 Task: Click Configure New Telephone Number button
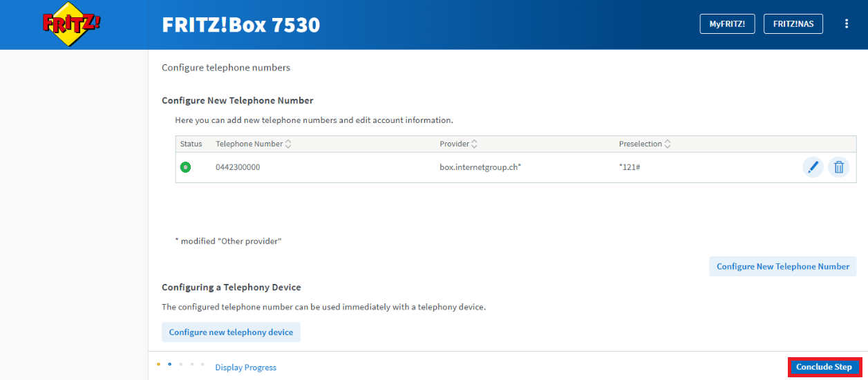point(783,267)
